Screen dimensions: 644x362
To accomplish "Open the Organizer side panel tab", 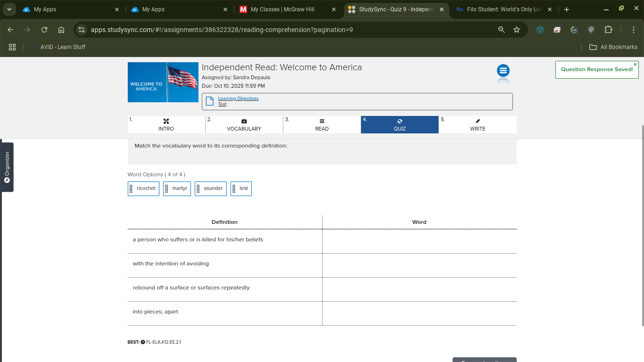I will click(x=7, y=167).
